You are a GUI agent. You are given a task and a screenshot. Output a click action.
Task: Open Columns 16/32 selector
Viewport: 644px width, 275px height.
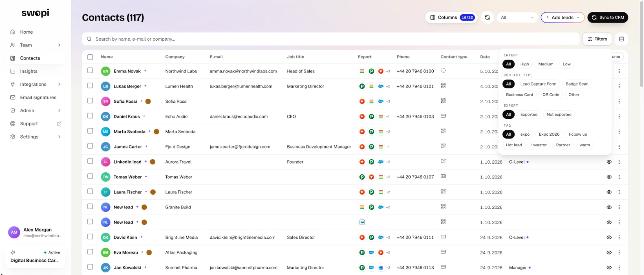tap(451, 17)
